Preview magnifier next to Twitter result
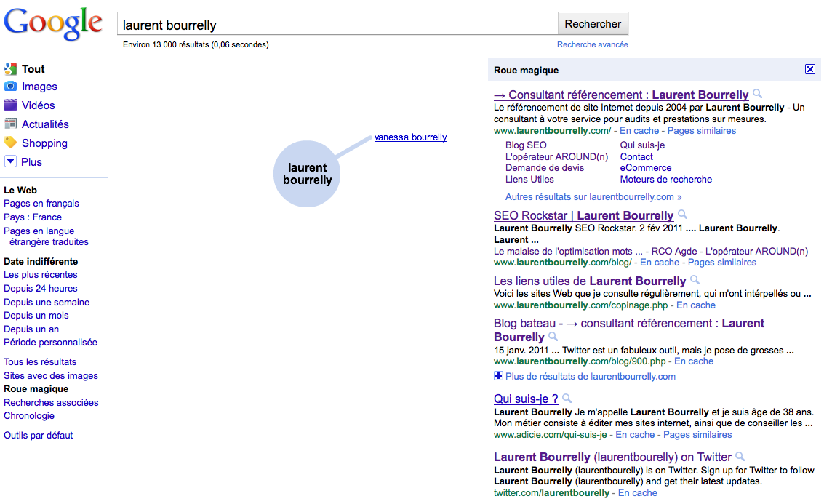The width and height of the screenshot is (824, 504). (x=740, y=456)
